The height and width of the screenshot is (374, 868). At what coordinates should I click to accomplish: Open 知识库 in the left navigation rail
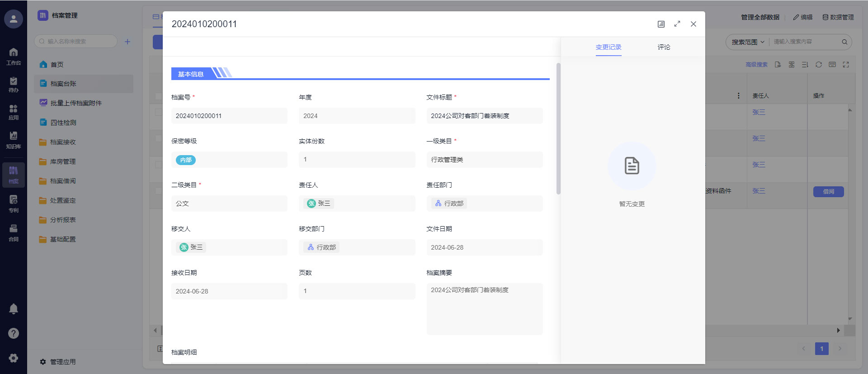(14, 140)
